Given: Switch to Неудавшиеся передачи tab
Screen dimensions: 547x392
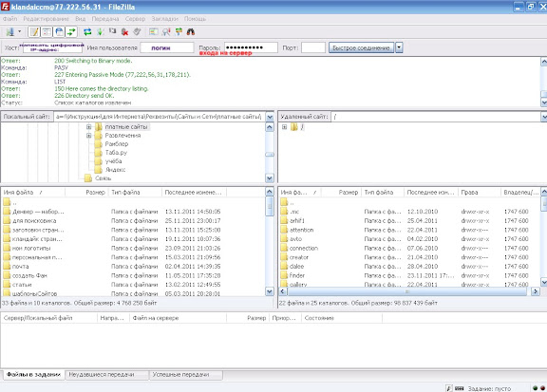Looking at the screenshot, I should (106, 375).
